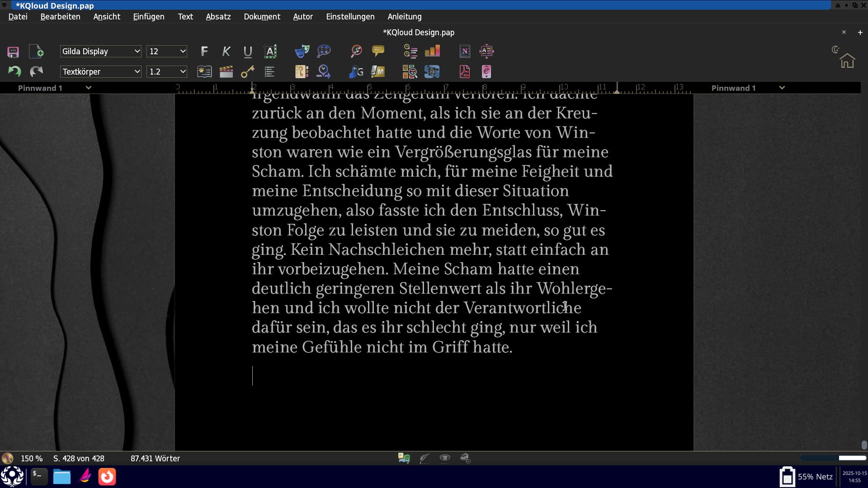
Task: Click the film clapperboard icon
Action: coord(226,71)
